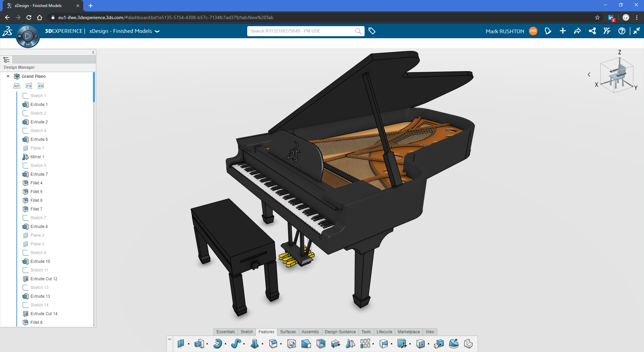Click the Share arrow icon in the header

pyautogui.click(x=578, y=31)
